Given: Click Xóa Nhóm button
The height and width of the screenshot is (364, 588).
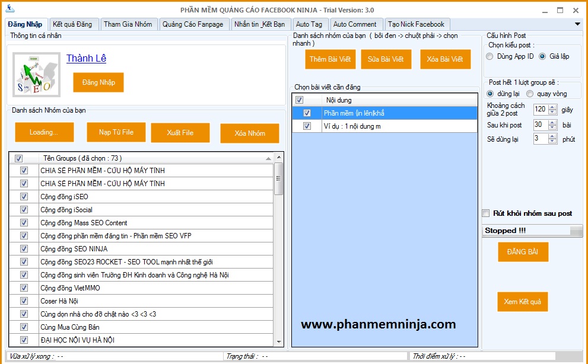Looking at the screenshot, I should (250, 133).
